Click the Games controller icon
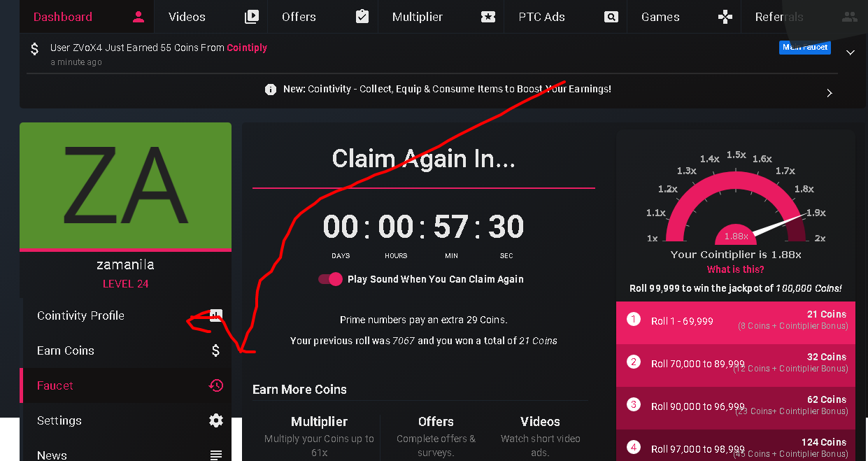This screenshot has width=868, height=461. 725,17
